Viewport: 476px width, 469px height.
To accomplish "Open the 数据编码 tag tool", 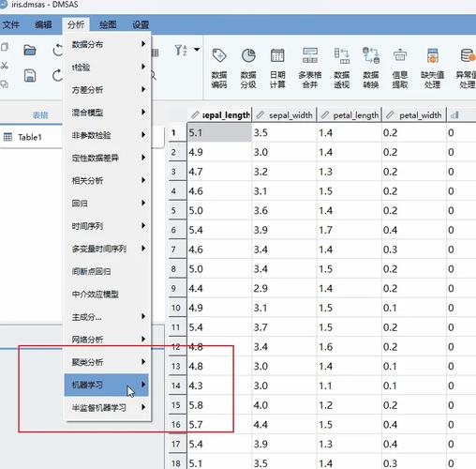I will (219, 68).
